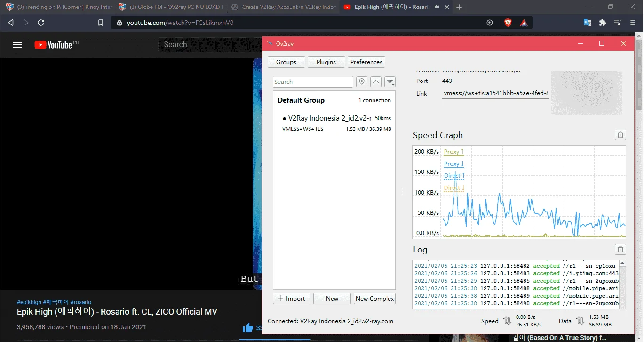Open Qv2ray Preferences
The image size is (644, 342).
[366, 62]
